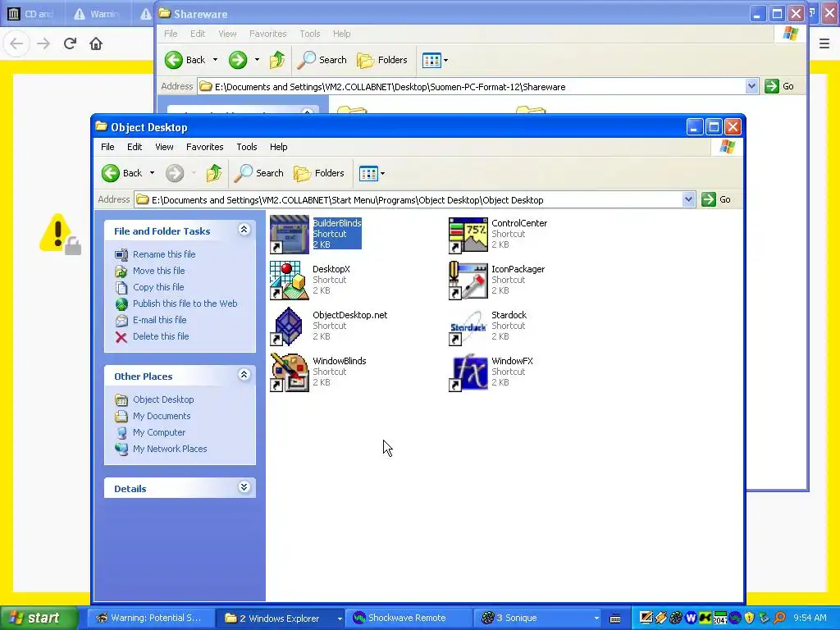The height and width of the screenshot is (630, 840).
Task: Click the browser reload icon
Action: pos(70,43)
